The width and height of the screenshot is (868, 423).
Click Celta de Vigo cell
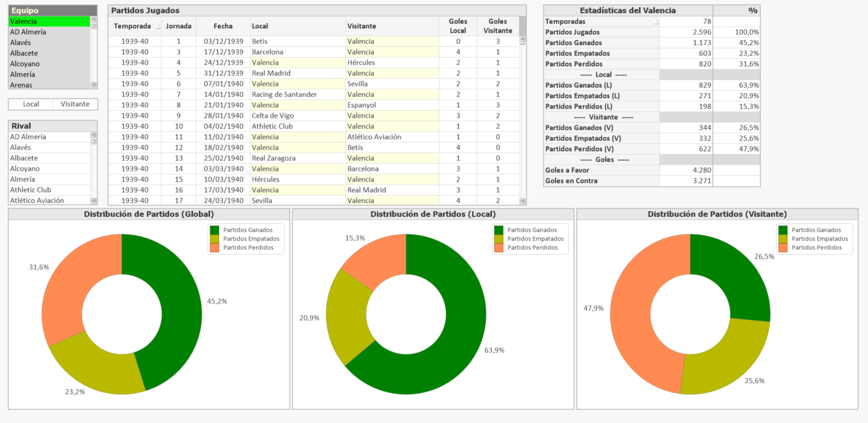[298, 116]
